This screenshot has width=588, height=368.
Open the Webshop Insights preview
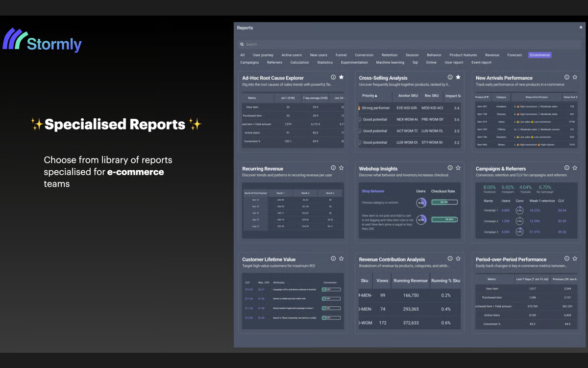tap(410, 210)
